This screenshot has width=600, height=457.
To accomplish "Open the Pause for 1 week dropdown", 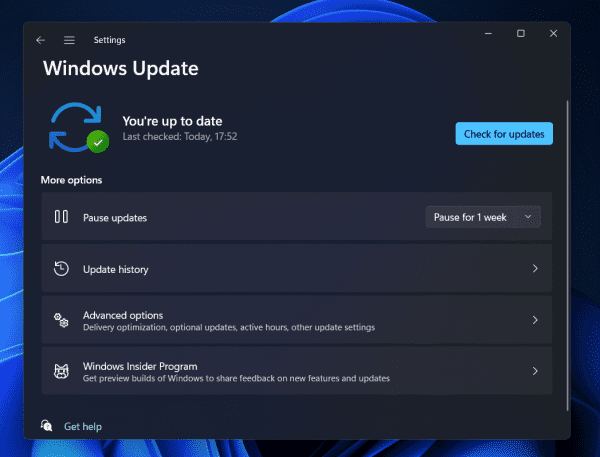I will (483, 217).
